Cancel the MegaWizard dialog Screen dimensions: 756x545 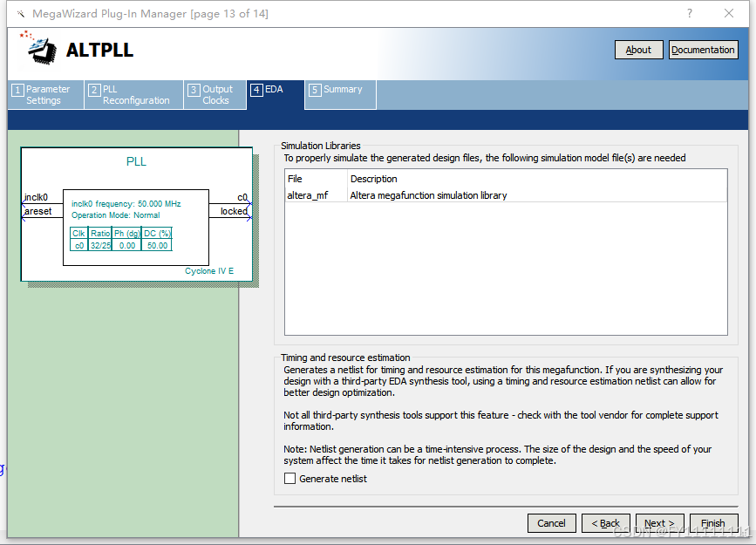coord(551,523)
